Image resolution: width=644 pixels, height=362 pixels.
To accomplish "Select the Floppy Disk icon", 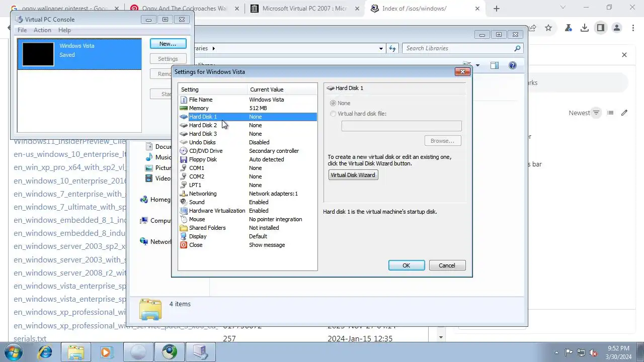I will click(184, 159).
